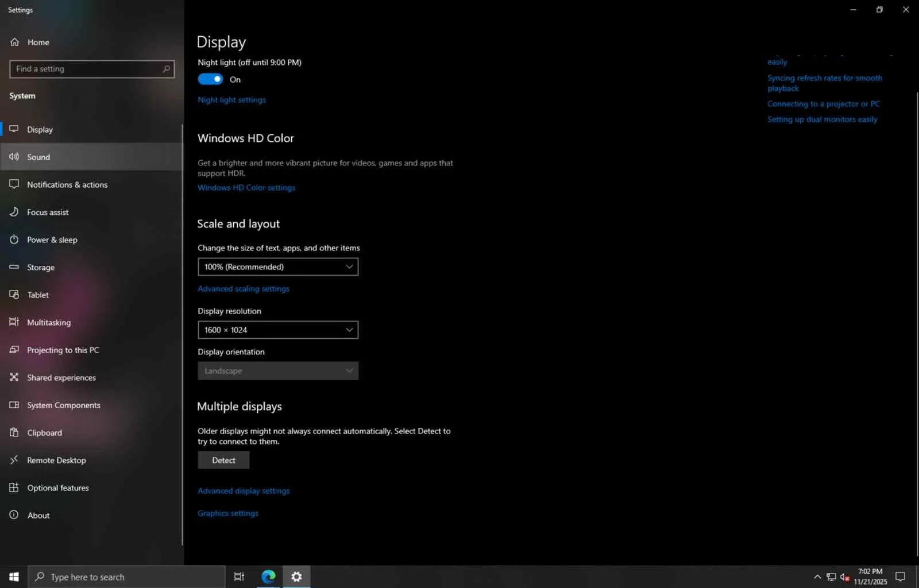The image size is (919, 588).
Task: Expand the Display resolution 1600 × 1024 dropdown
Action: [x=278, y=330]
